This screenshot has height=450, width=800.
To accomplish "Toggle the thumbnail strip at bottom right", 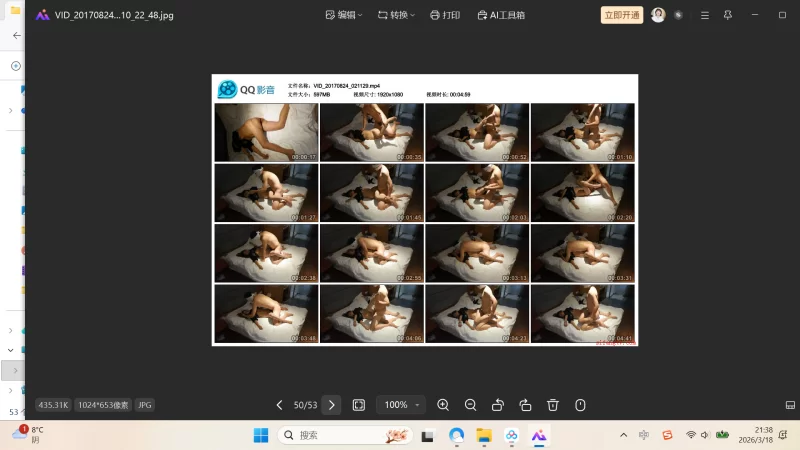I will (790, 405).
